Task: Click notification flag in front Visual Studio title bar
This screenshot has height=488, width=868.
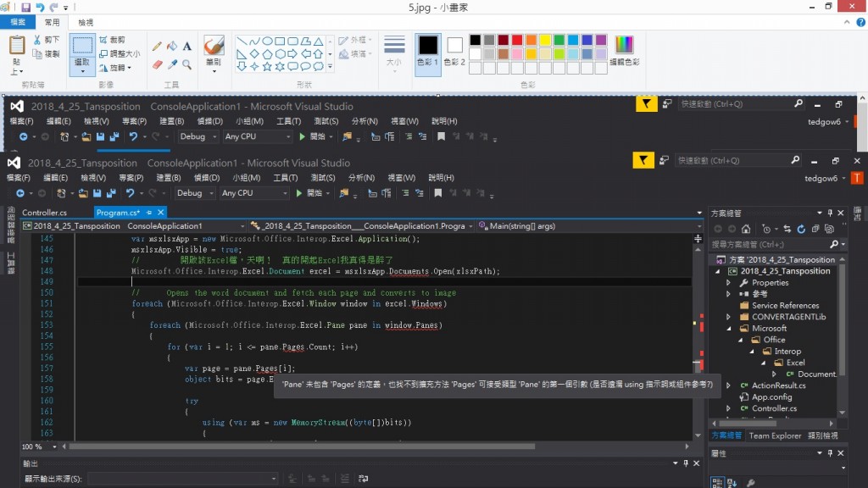Action: [643, 160]
